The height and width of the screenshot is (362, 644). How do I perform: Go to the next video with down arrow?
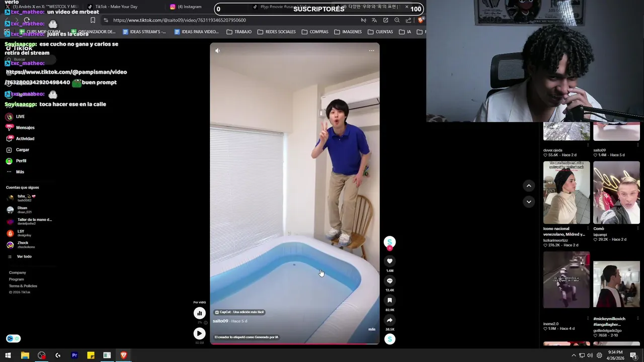point(529,202)
